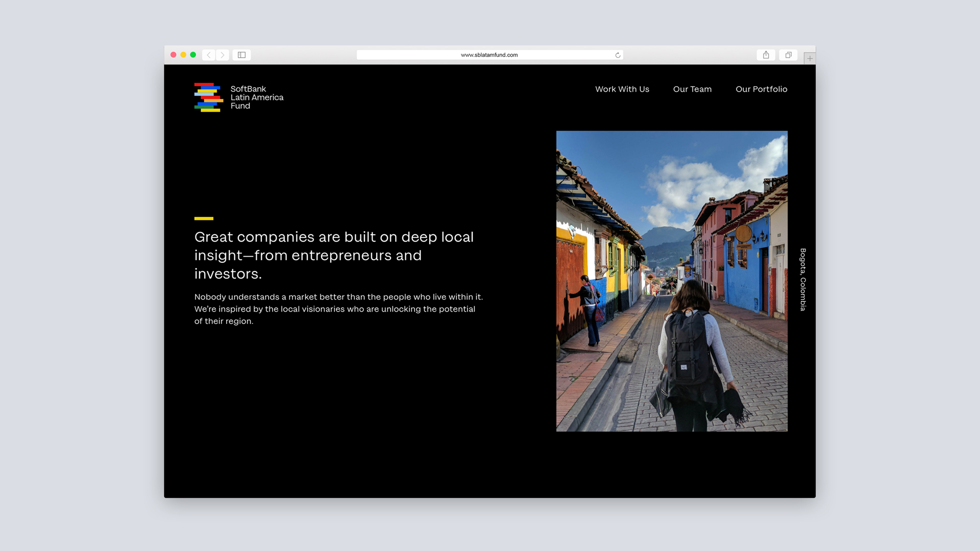
Task: Open Our Portfolio page
Action: (x=761, y=89)
